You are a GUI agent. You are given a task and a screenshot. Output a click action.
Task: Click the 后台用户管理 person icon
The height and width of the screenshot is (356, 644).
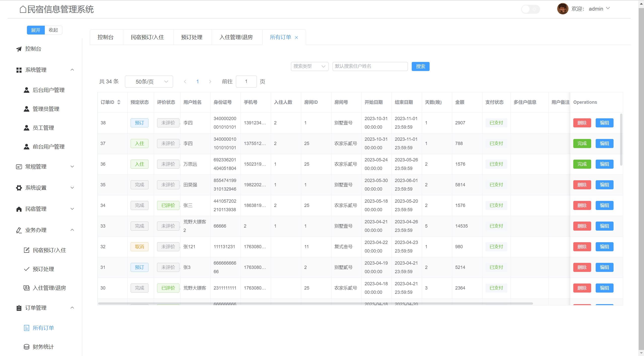(x=26, y=90)
